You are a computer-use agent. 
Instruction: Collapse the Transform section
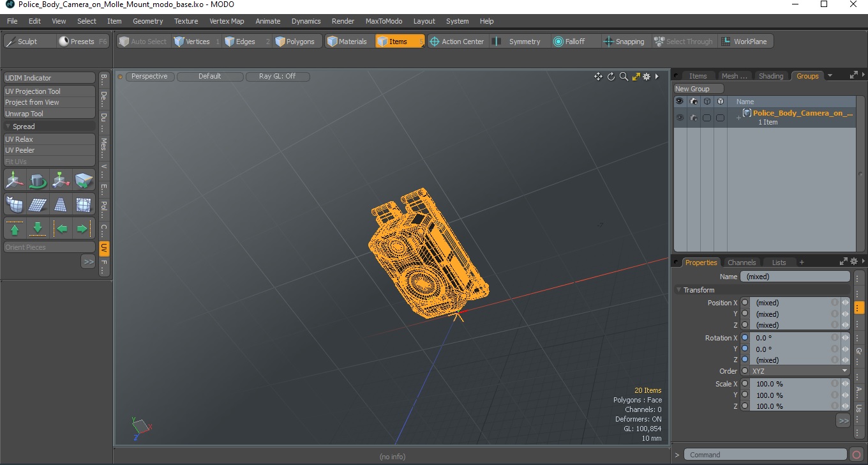coord(679,290)
